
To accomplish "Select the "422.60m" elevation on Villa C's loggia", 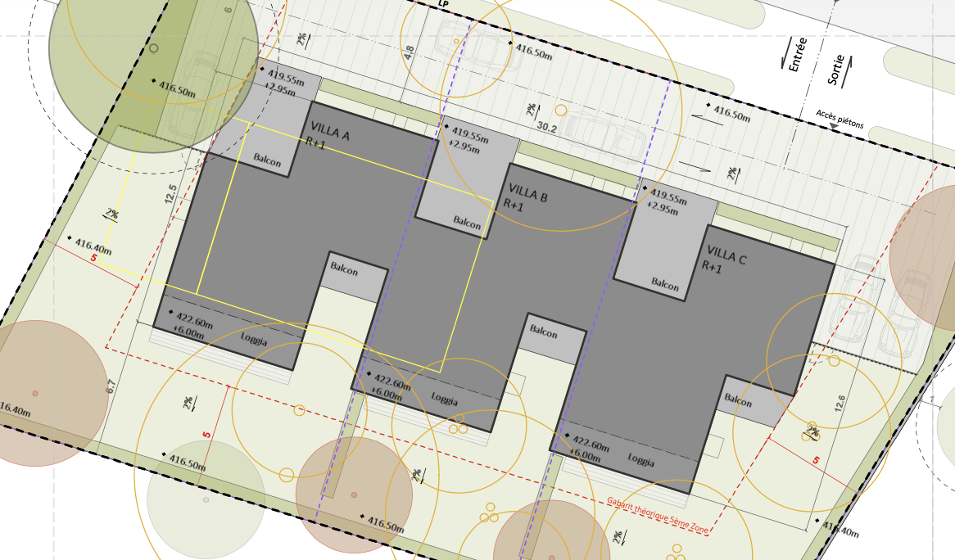I will [591, 445].
